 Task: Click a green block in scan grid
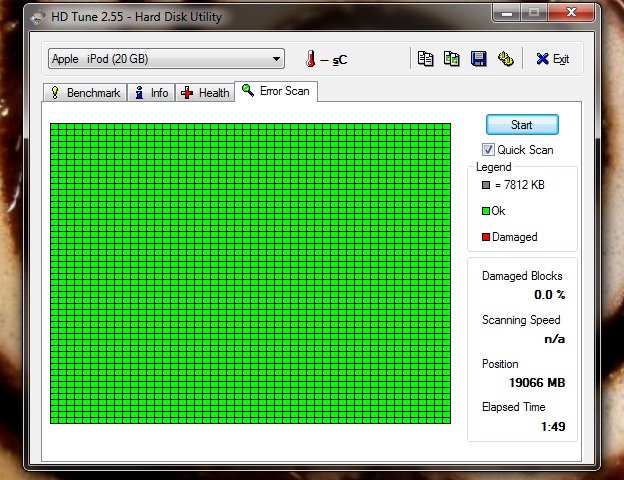[x=250, y=270]
